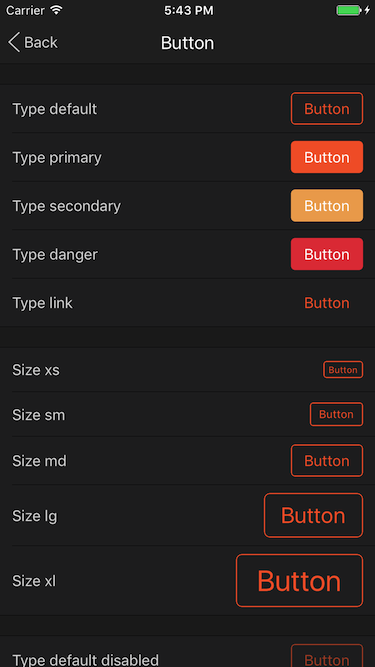Select the Type primary row label
The width and height of the screenshot is (375, 667).
[57, 158]
